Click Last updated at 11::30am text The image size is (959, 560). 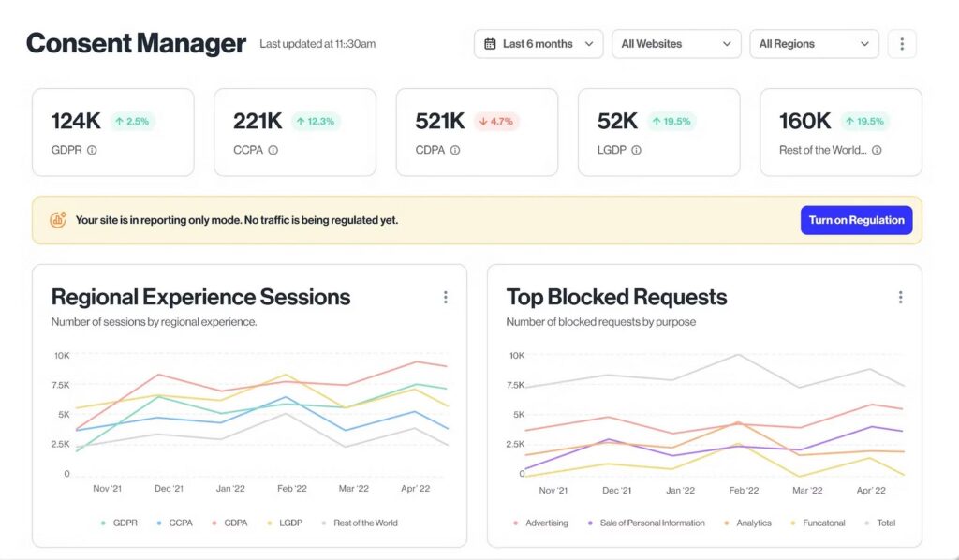[317, 44]
